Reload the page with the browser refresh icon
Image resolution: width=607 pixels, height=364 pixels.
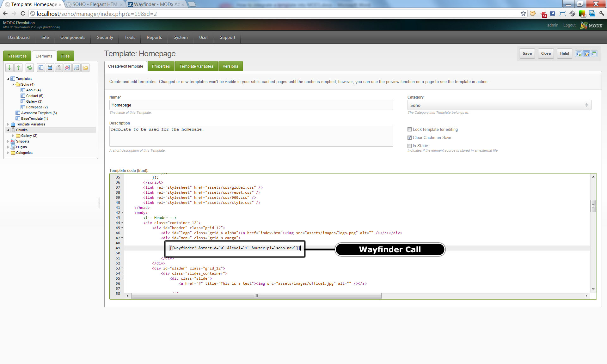pos(23,14)
